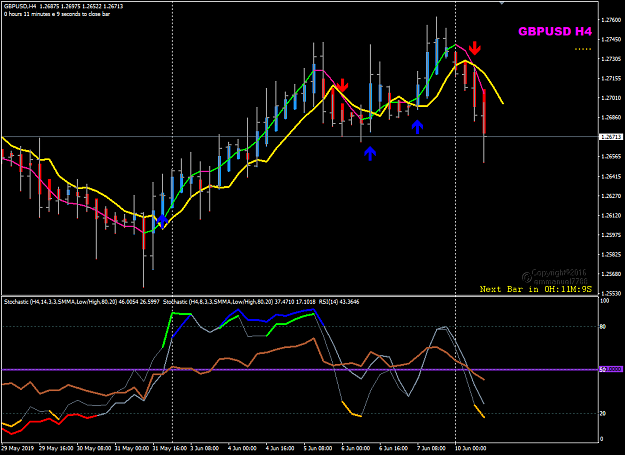Click the current price tag 1.26713

611,137
